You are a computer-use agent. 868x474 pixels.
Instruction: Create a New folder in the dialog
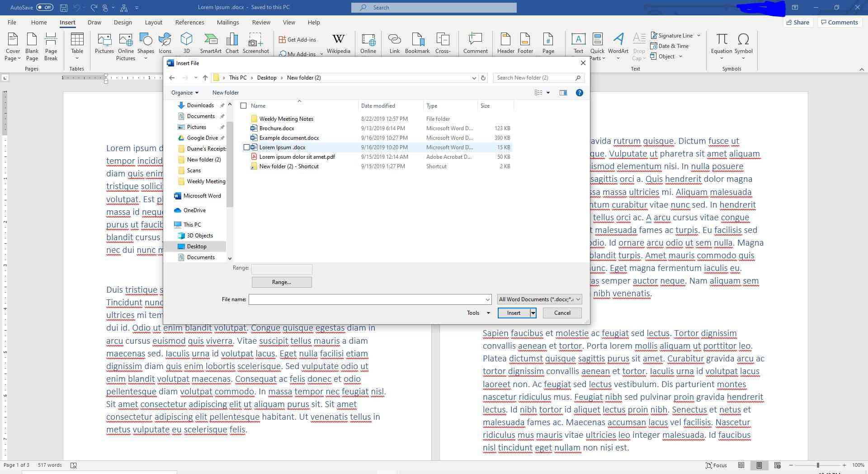(226, 93)
